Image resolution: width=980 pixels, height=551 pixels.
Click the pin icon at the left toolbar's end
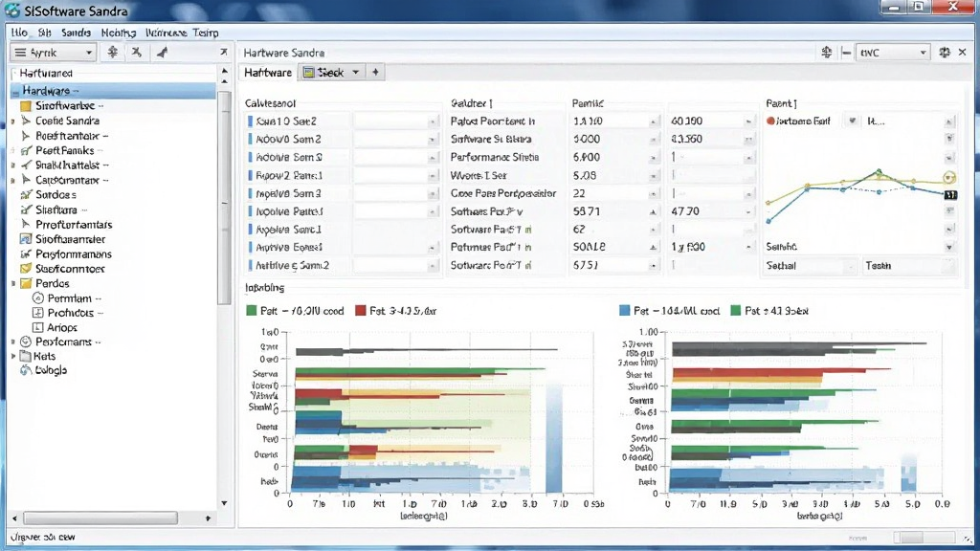click(x=224, y=53)
